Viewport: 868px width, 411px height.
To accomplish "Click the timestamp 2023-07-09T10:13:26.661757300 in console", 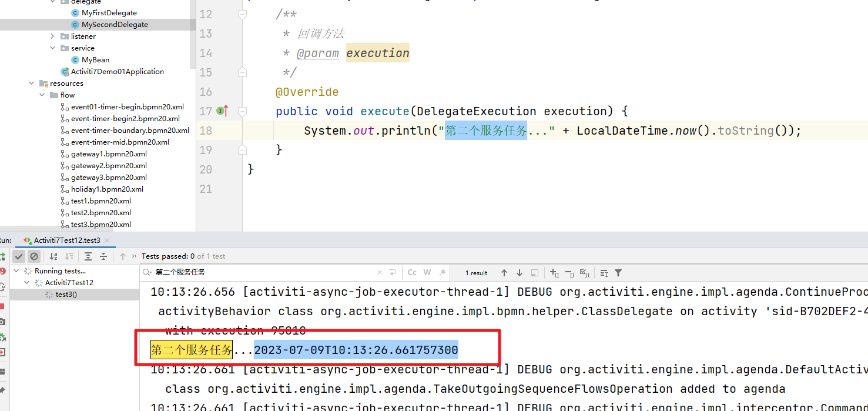I will pos(356,350).
